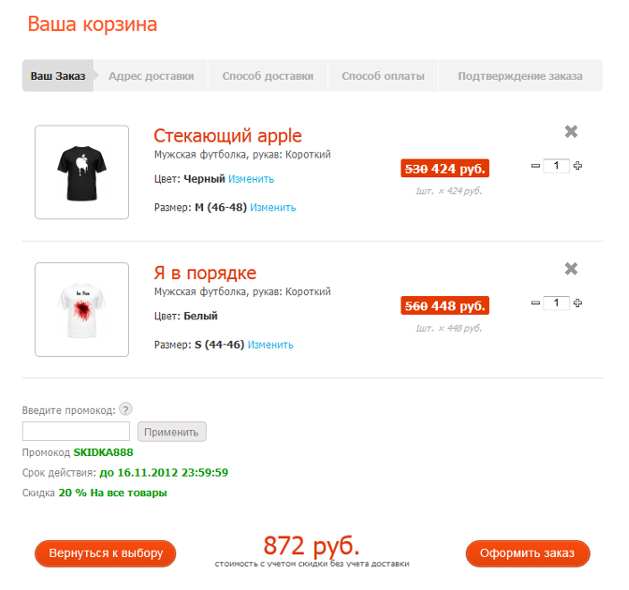This screenshot has height=590, width=629.
Task: Focus the promo code input field
Action: [76, 432]
